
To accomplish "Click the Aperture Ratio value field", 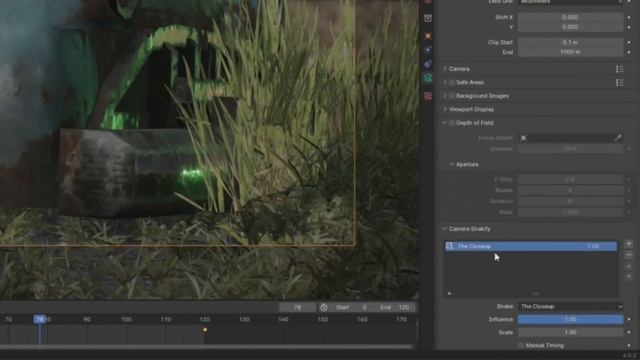I will [x=571, y=212].
